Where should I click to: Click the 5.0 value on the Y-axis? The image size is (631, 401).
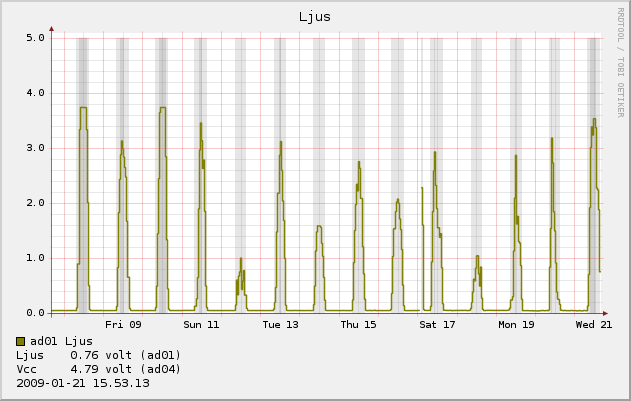35,38
